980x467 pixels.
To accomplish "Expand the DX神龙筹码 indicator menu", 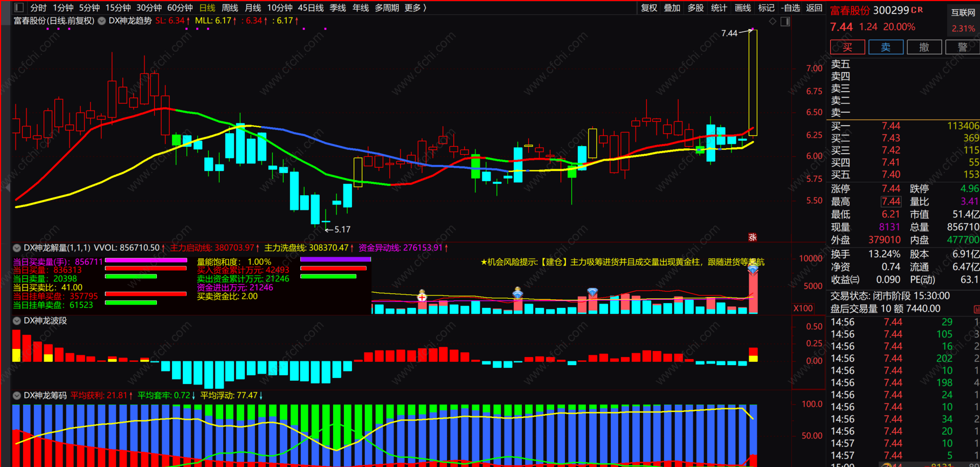I will click(x=17, y=396).
